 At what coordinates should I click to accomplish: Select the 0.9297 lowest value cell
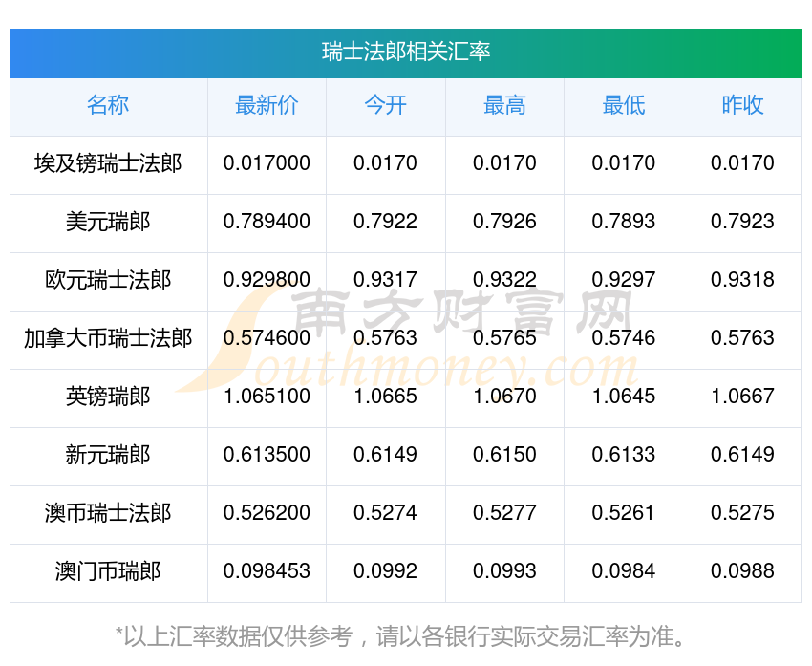pyautogui.click(x=623, y=280)
